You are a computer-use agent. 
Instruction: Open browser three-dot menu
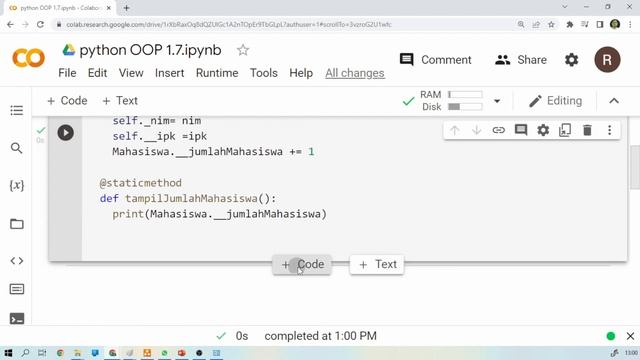[630, 24]
